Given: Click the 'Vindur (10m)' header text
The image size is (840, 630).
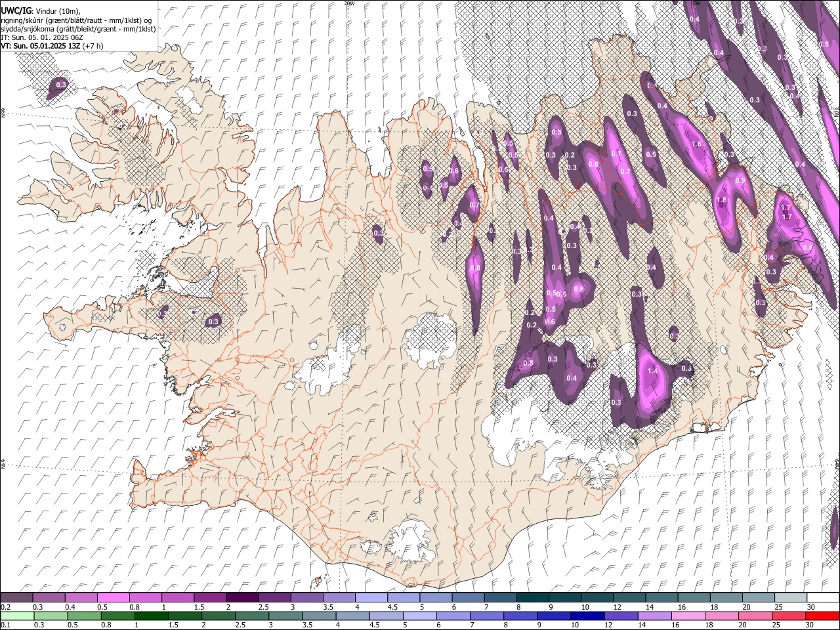Looking at the screenshot, I should (x=57, y=10).
